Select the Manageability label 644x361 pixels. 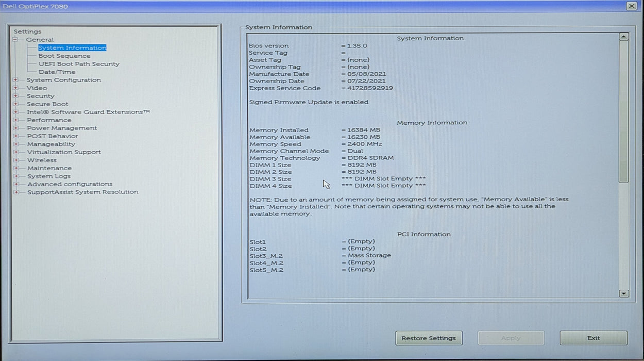coord(51,144)
